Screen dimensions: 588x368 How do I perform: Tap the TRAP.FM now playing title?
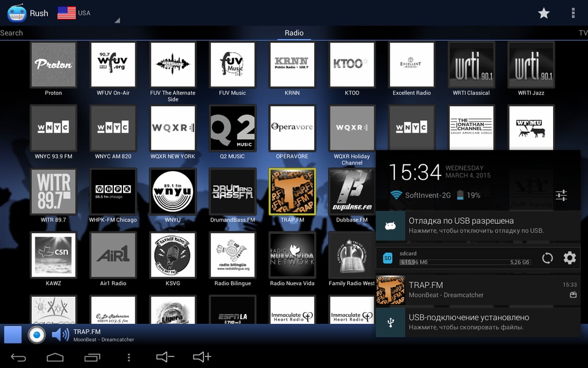tap(87, 332)
